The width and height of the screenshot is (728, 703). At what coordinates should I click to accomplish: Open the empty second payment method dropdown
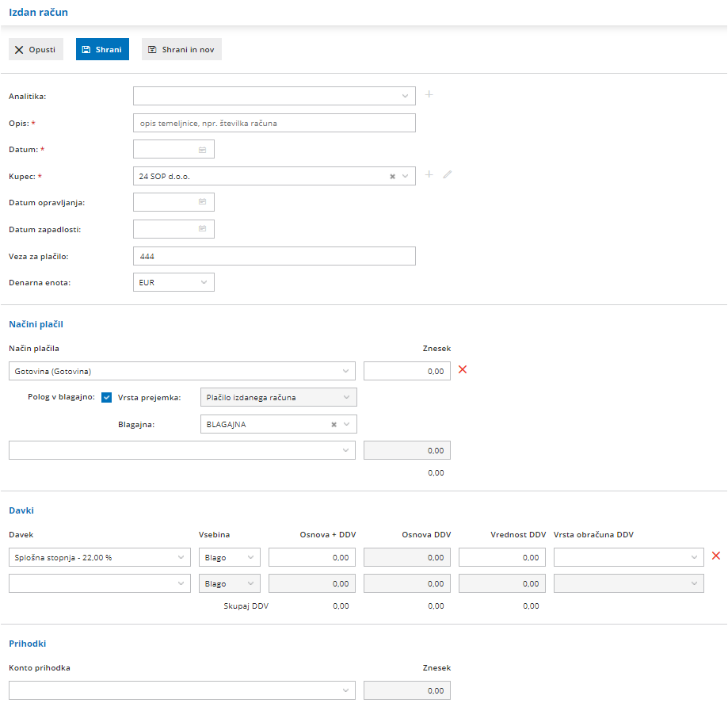point(182,450)
